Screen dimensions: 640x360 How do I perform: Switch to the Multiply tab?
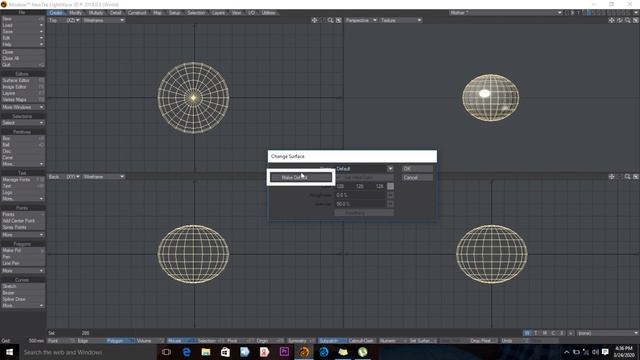point(96,13)
